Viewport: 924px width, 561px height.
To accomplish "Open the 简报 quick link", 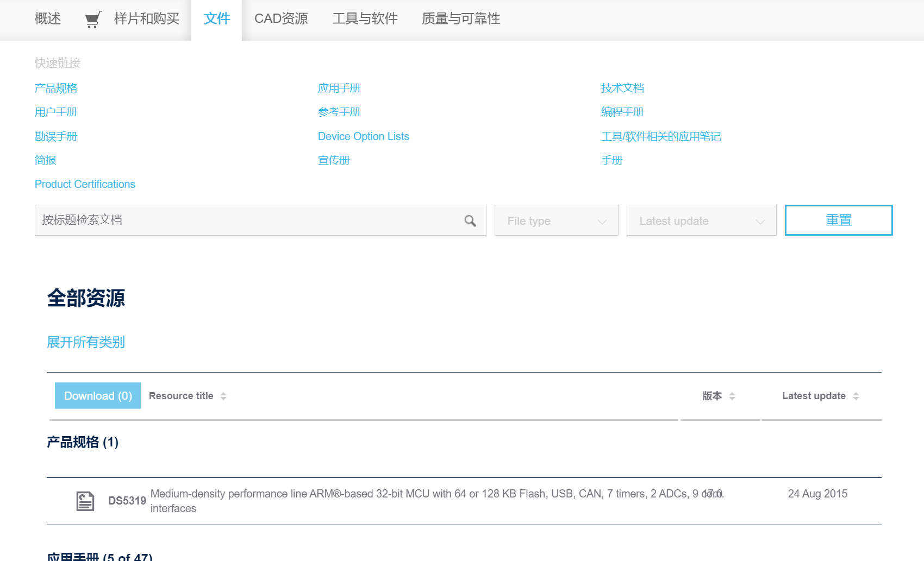I will (x=46, y=160).
